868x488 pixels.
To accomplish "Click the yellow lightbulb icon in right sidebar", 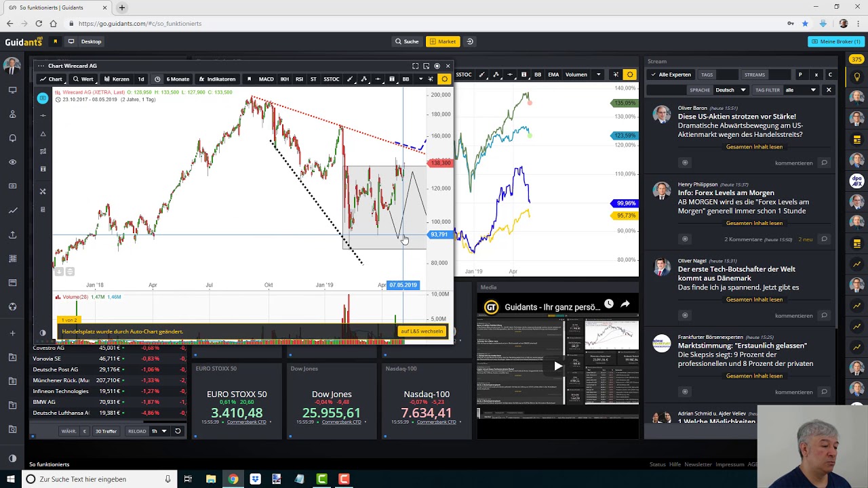I will tap(856, 77).
